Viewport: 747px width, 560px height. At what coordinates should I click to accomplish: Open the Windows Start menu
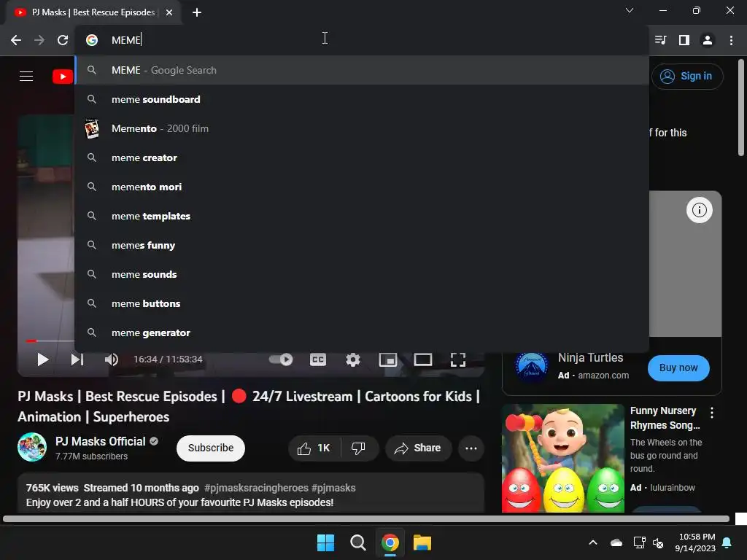(x=326, y=542)
